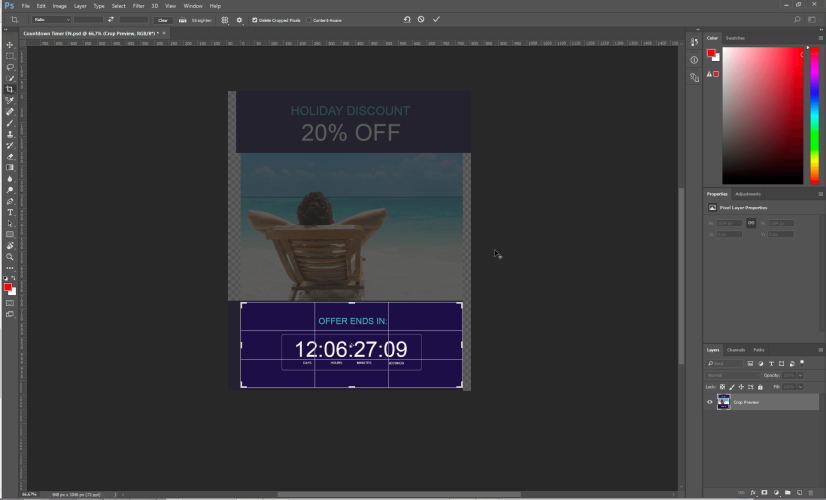The image size is (826, 500).
Task: Open the Opacity slider dropdown arrow
Action: (x=800, y=375)
